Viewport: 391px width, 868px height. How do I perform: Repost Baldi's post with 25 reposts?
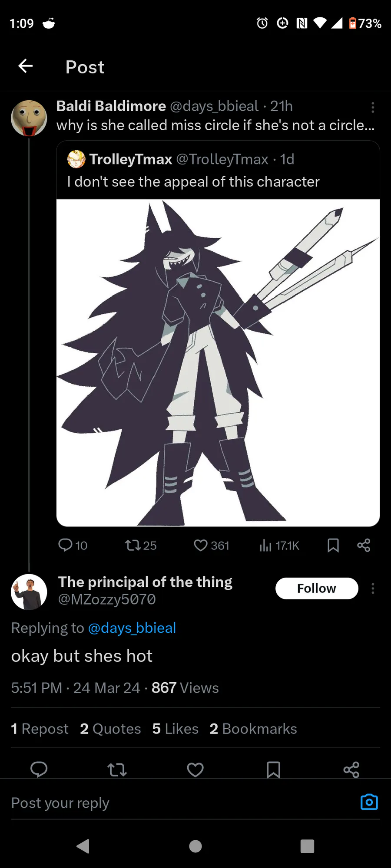tap(140, 545)
